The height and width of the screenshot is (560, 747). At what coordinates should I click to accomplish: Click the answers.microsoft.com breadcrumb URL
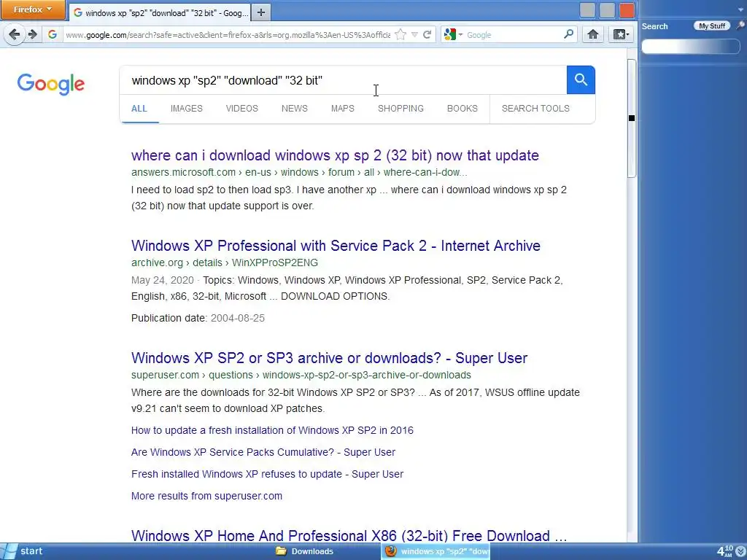point(299,172)
